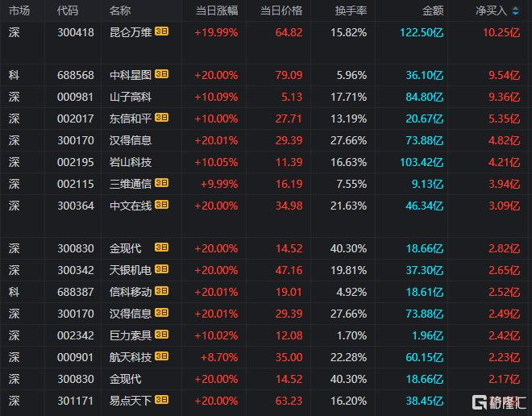Click the 代码 column header
The height and width of the screenshot is (416, 532).
pos(69,11)
